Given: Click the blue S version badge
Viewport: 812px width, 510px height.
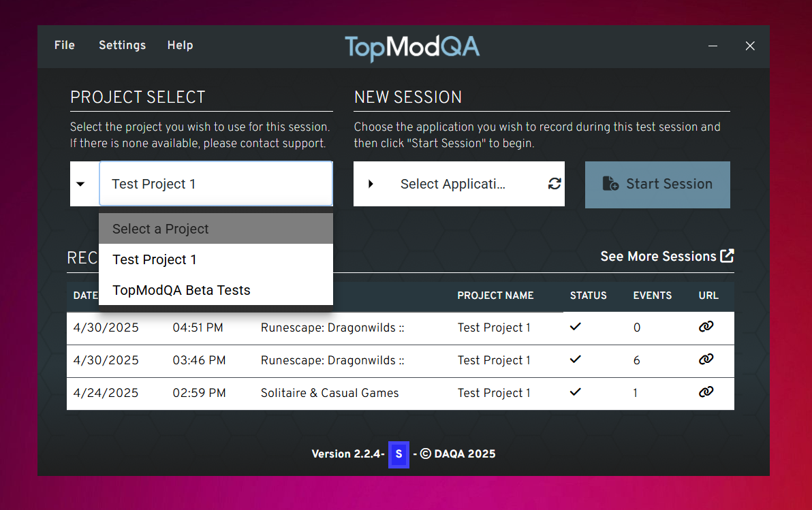Looking at the screenshot, I should (399, 454).
